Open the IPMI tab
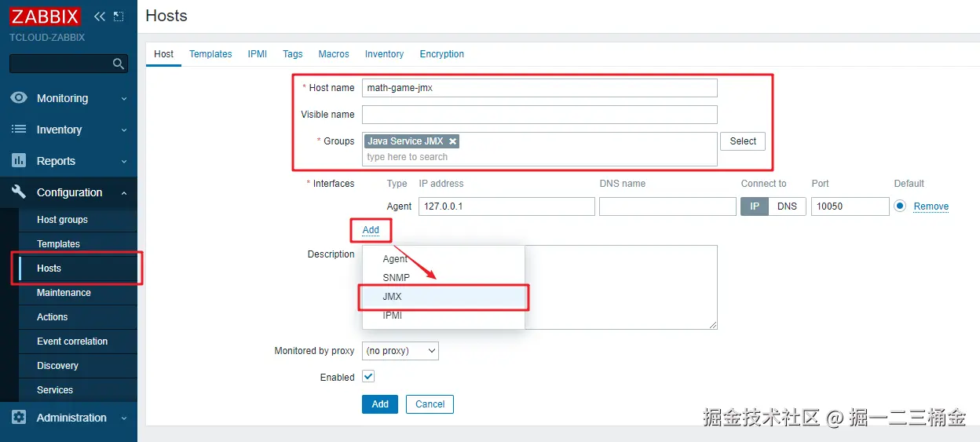980x442 pixels. point(258,54)
